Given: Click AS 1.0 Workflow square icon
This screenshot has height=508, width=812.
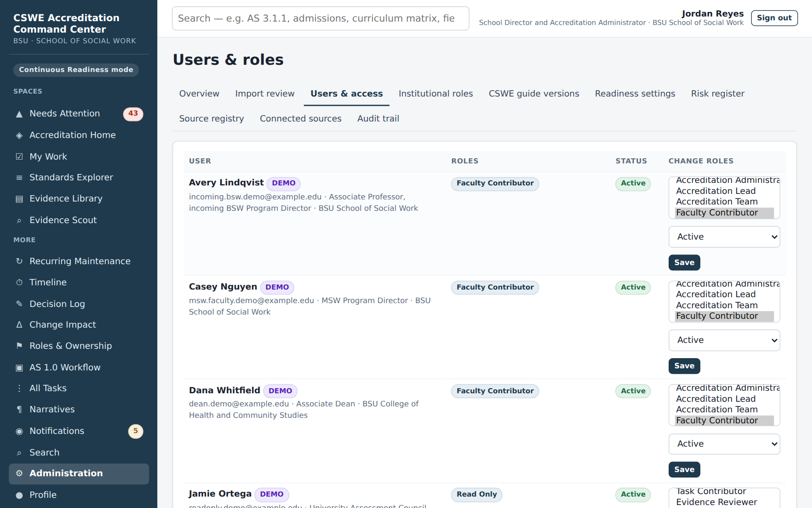Looking at the screenshot, I should click(19, 367).
